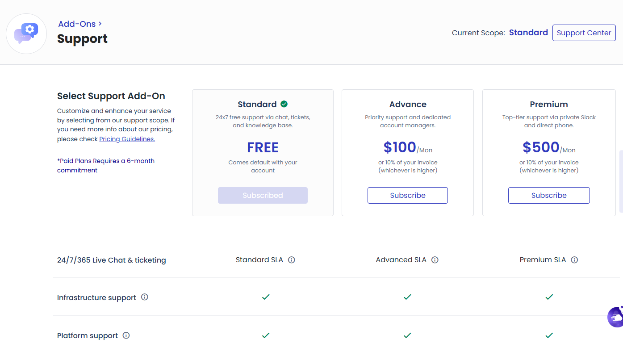This screenshot has height=364, width=623.
Task: Click Standard column checkmark for Infrastructure support
Action: [x=266, y=297]
